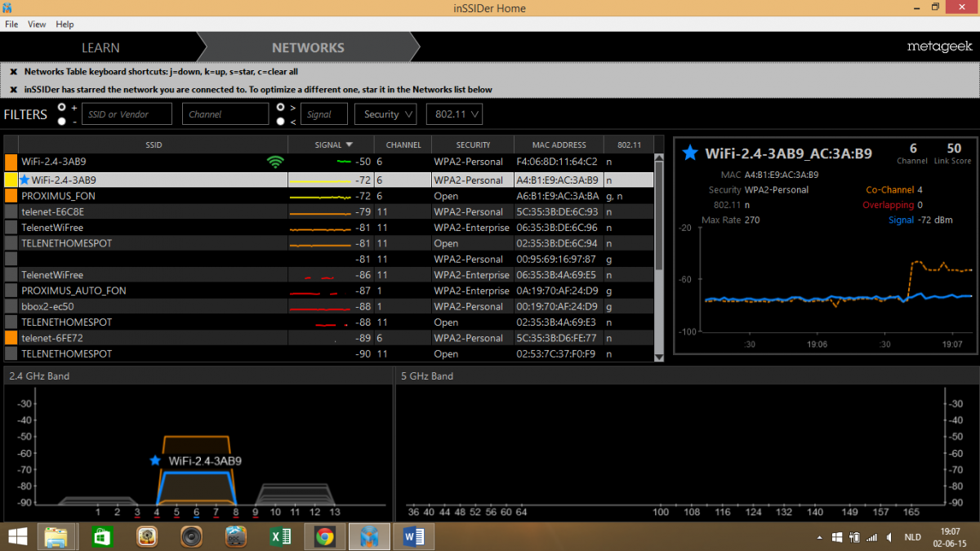Click the star in the 2.4 GHz chart
Viewport: 980px width, 551px height.
click(x=155, y=460)
